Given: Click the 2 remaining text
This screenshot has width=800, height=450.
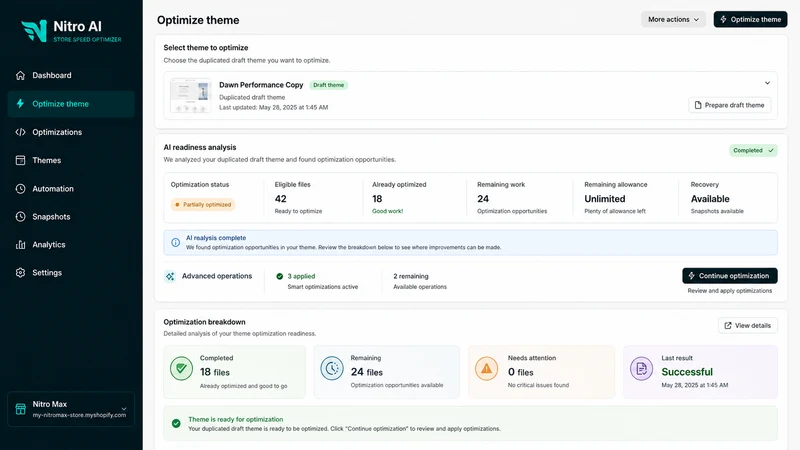Looking at the screenshot, I should (411, 277).
